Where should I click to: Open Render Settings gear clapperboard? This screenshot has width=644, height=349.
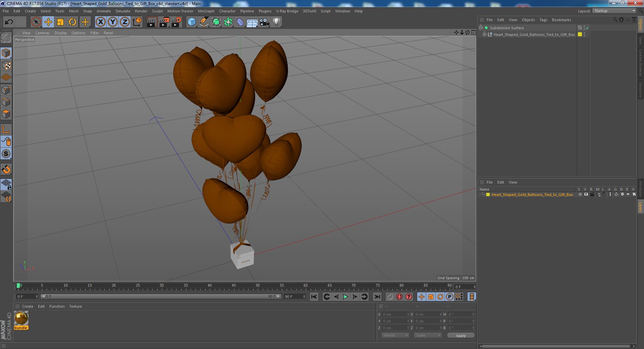[x=177, y=22]
